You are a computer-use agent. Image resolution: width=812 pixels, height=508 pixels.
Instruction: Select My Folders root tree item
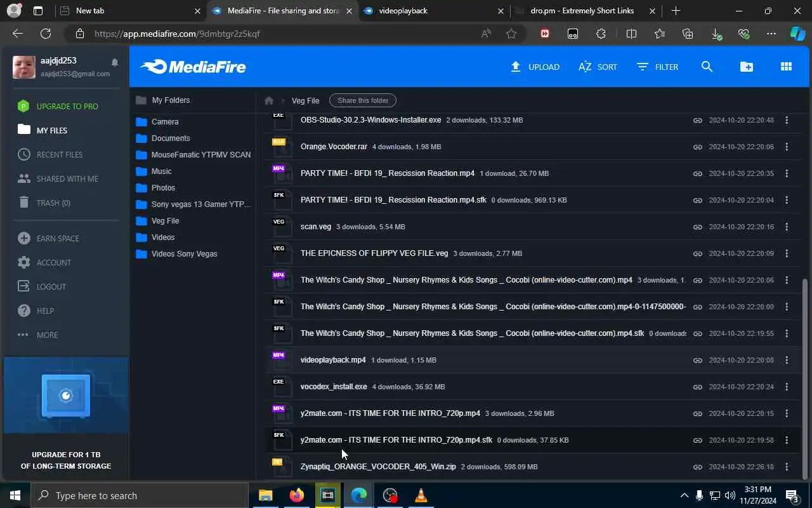(x=163, y=100)
